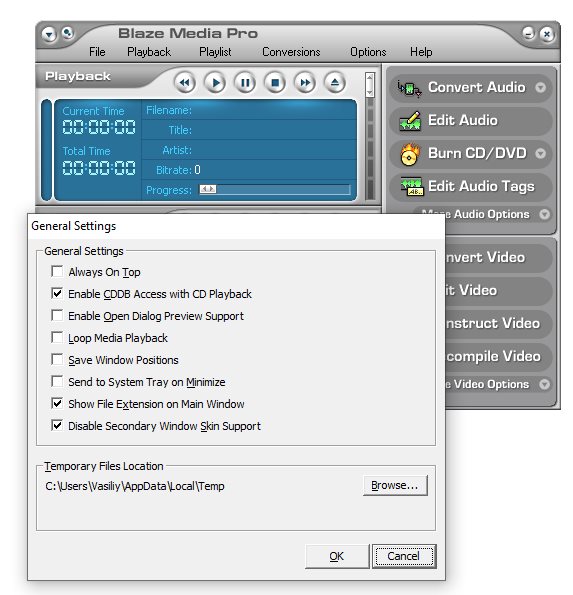
Task: Check Save Window Positions
Action: 57,359
